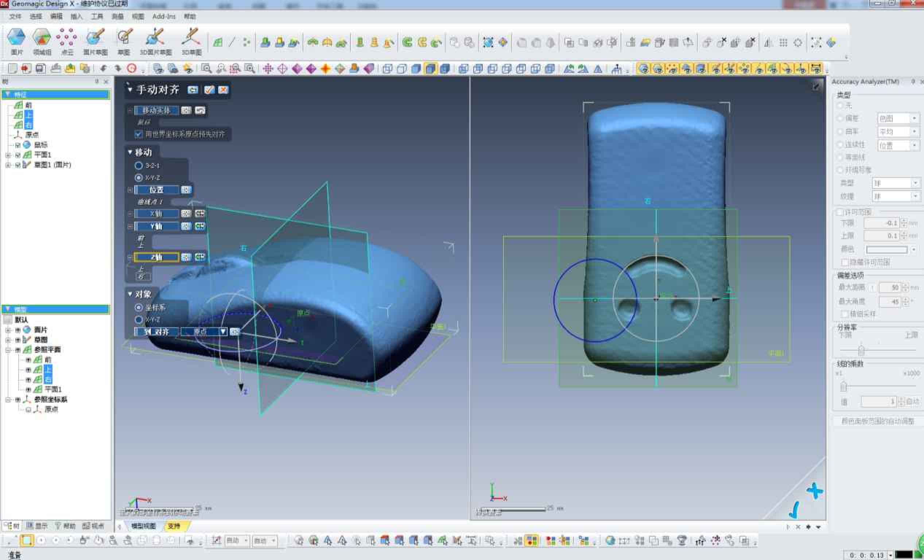Click the reset icon next to 移动实体

click(200, 110)
